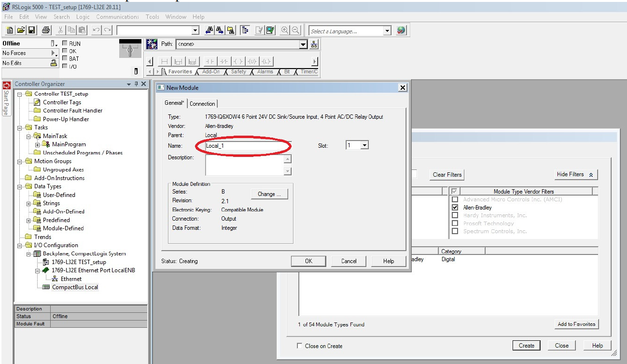
Task: Switch to the Alarms instruction tab
Action: coord(265,71)
